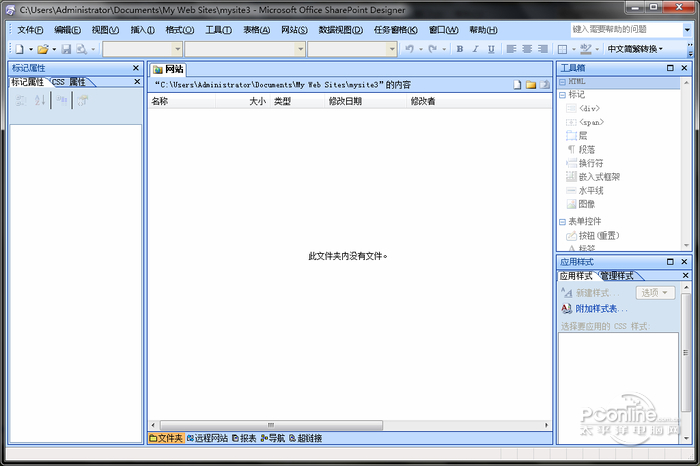Click the New document toolbar icon
Screen dimensions: 700x466
coord(19,49)
